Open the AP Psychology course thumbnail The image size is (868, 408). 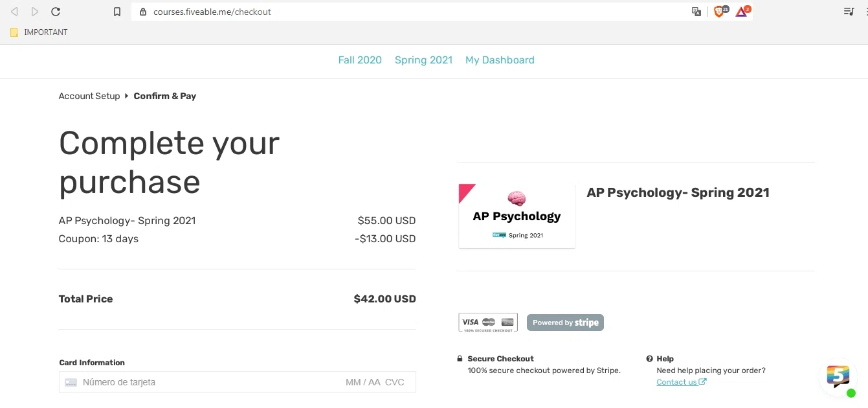click(x=517, y=216)
